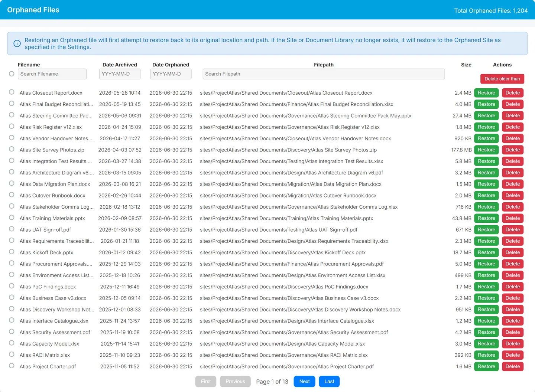Delete Atlas Closeout Report.docx
The image size is (535, 392).
tap(513, 93)
